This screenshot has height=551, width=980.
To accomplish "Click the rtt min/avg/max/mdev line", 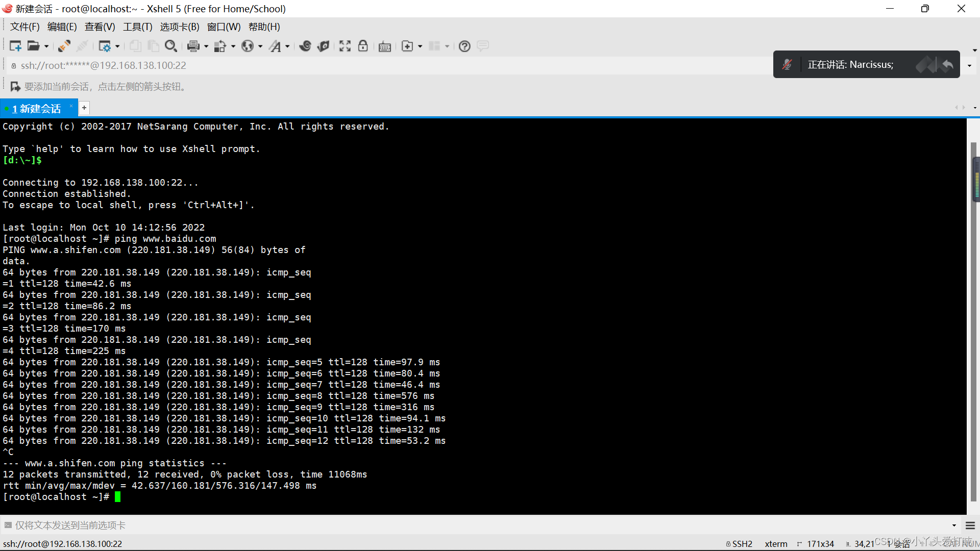I will click(x=159, y=486).
